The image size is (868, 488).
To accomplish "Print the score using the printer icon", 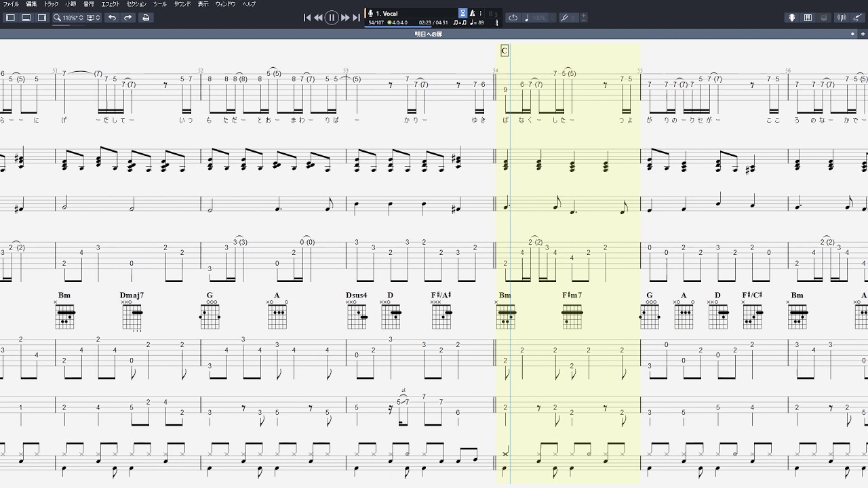I will click(x=145, y=18).
